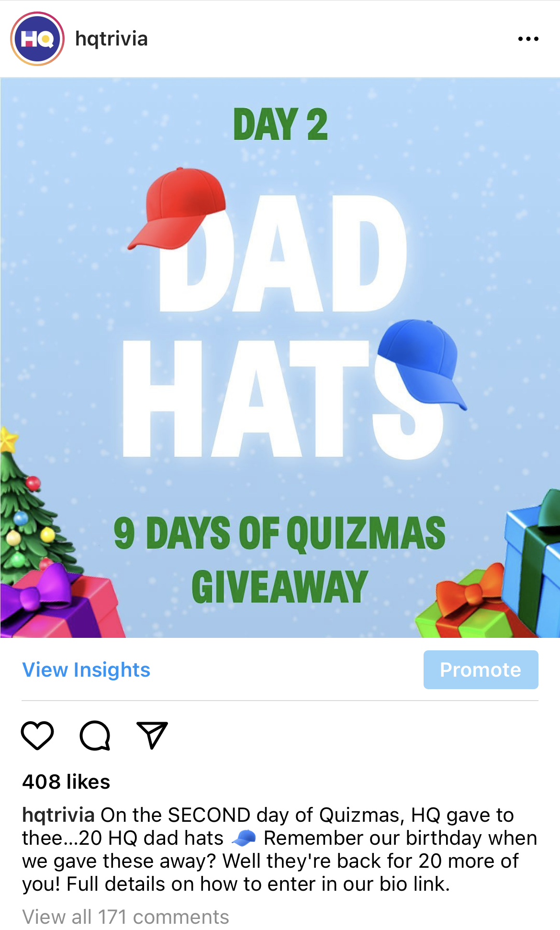This screenshot has width=560, height=930.
Task: Click the Promote button
Action: coord(481,669)
